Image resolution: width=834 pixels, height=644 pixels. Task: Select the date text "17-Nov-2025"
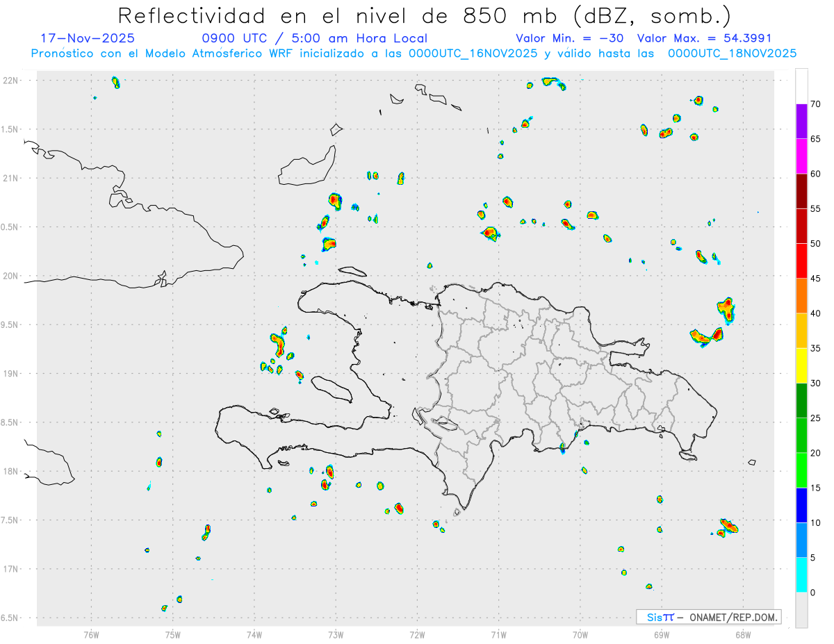pos(88,38)
